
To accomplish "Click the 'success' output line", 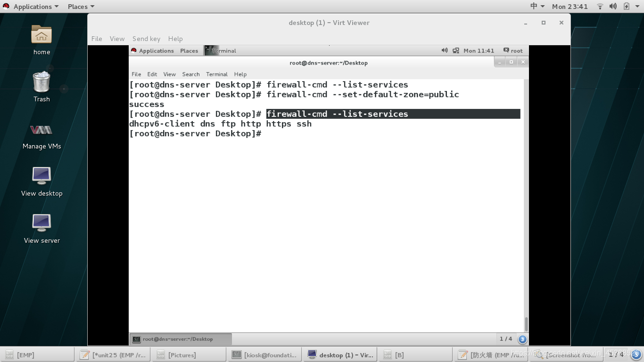I will coord(147,104).
